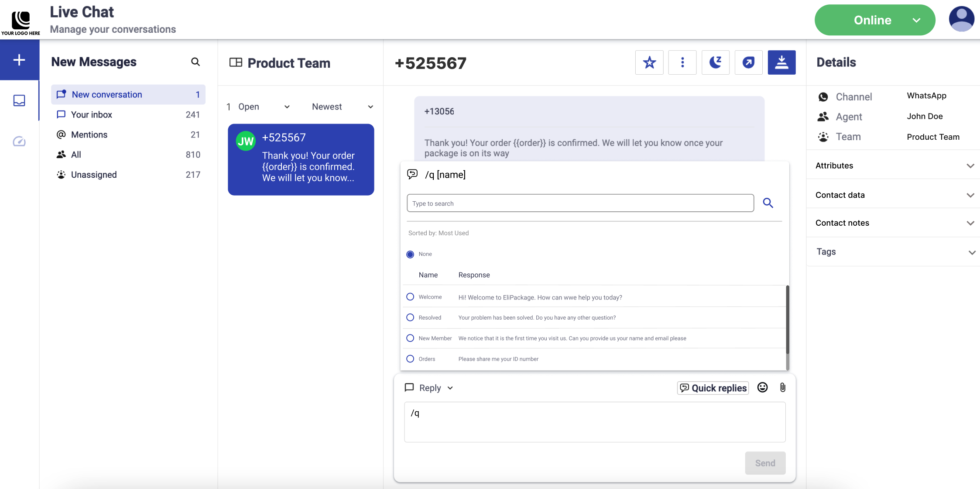Star this conversation
The image size is (980, 489).
coord(649,62)
